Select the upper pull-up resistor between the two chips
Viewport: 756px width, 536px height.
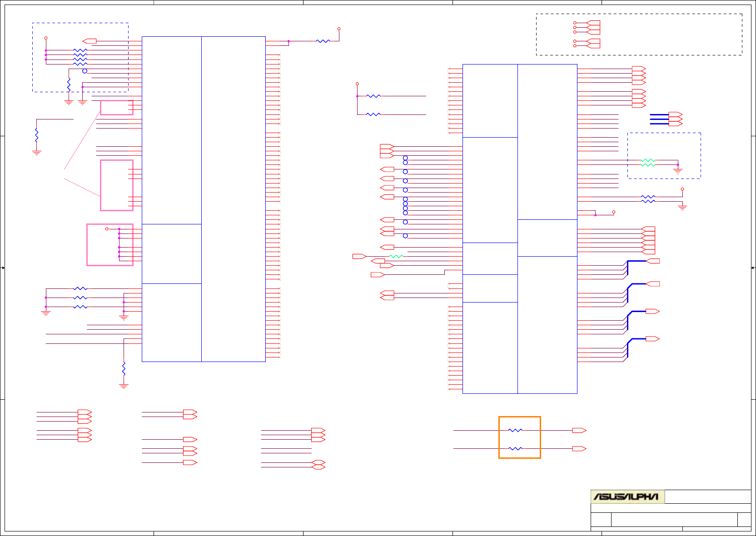(373, 96)
